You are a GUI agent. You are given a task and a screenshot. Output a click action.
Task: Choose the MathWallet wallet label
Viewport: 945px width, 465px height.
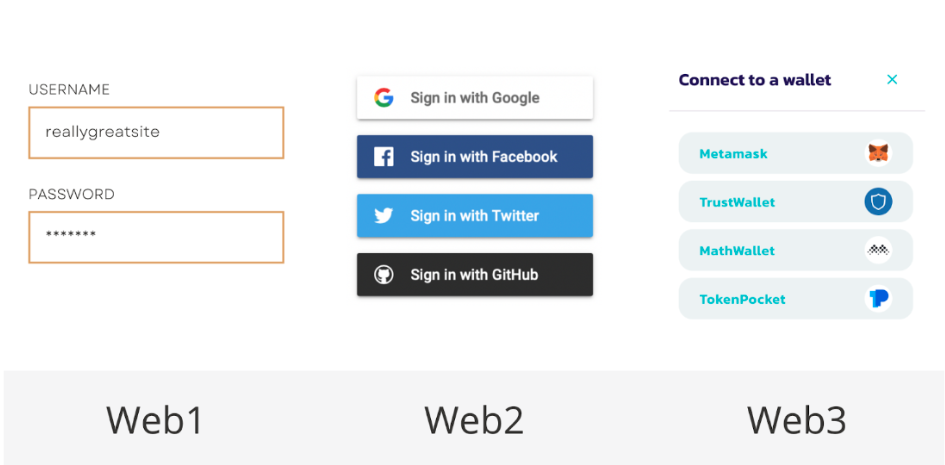[737, 251]
